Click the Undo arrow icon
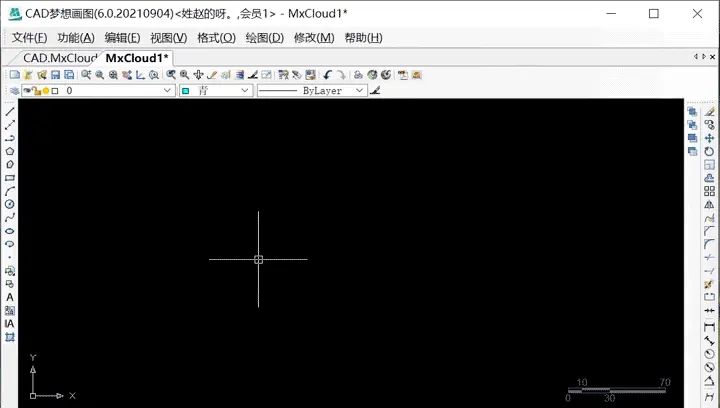 click(x=327, y=75)
